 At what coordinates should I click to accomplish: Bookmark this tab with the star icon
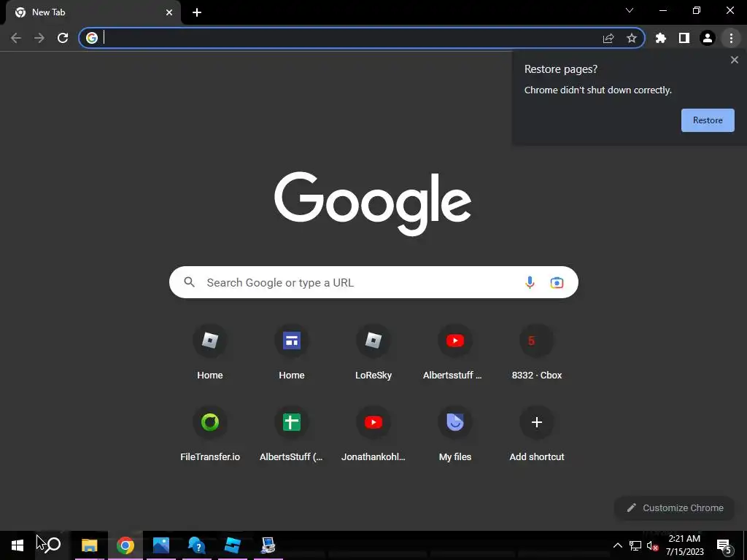pos(632,38)
